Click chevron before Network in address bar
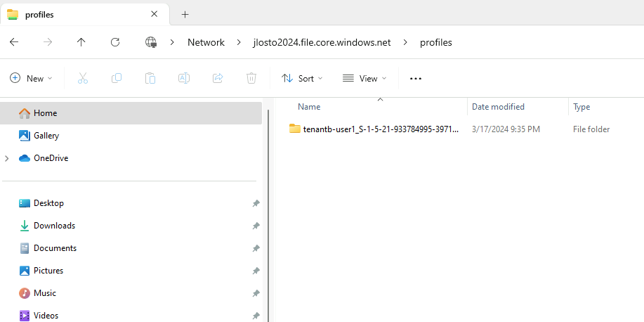The width and height of the screenshot is (644, 322). pyautogui.click(x=172, y=42)
